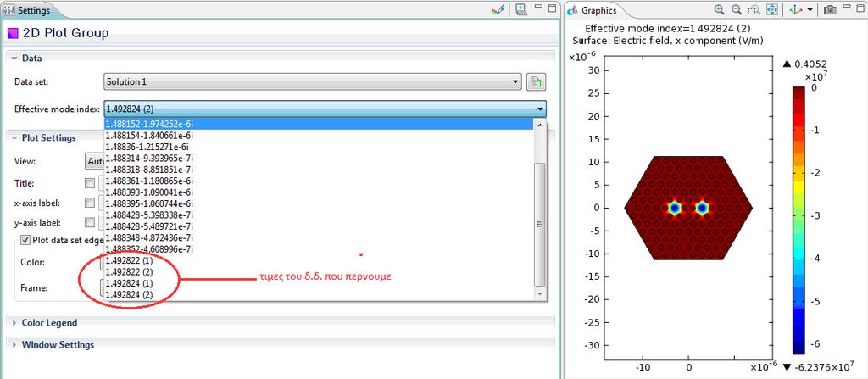Select mode 1.488318-8.851851e-7i from list
868x379 pixels.
(319, 170)
